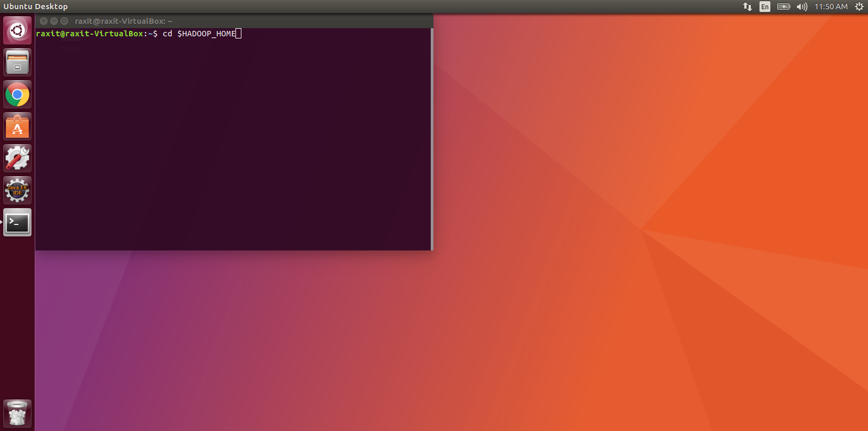Open the battery status indicator
The image size is (868, 431).
tap(784, 7)
